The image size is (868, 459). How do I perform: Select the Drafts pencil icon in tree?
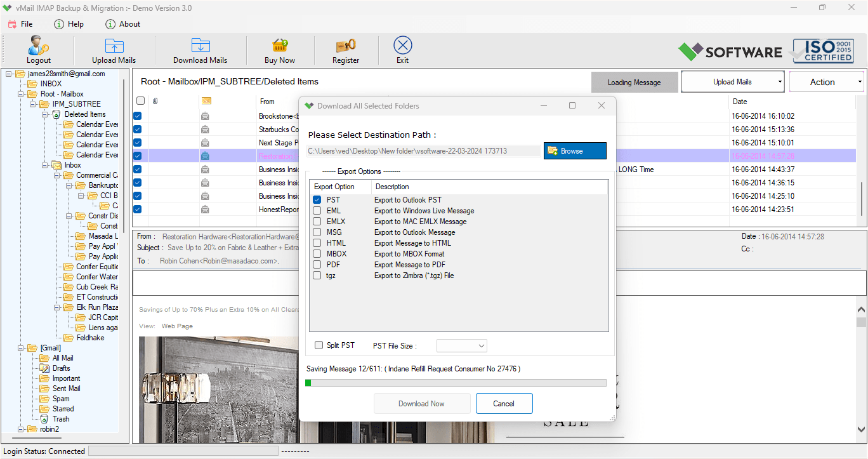coord(44,368)
